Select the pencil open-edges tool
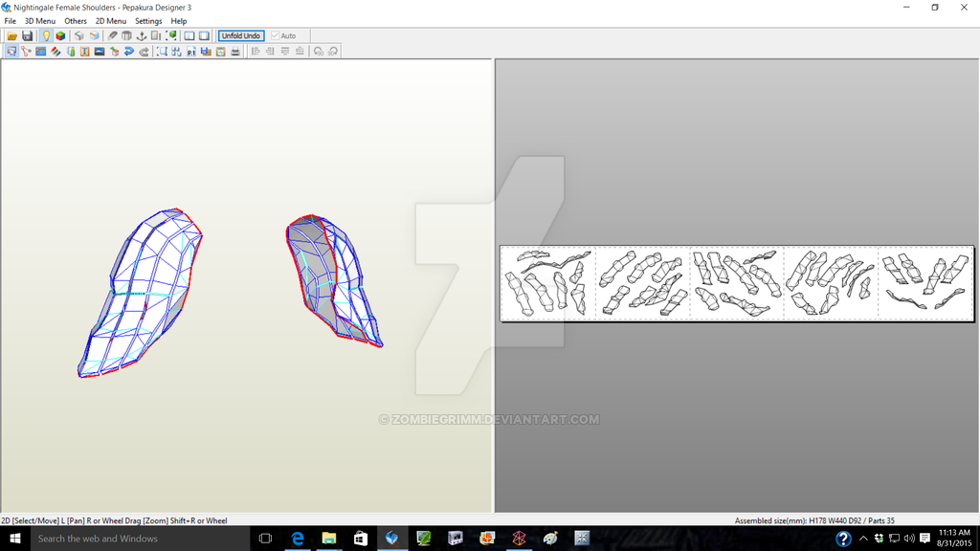This screenshot has width=980, height=551. (x=113, y=36)
